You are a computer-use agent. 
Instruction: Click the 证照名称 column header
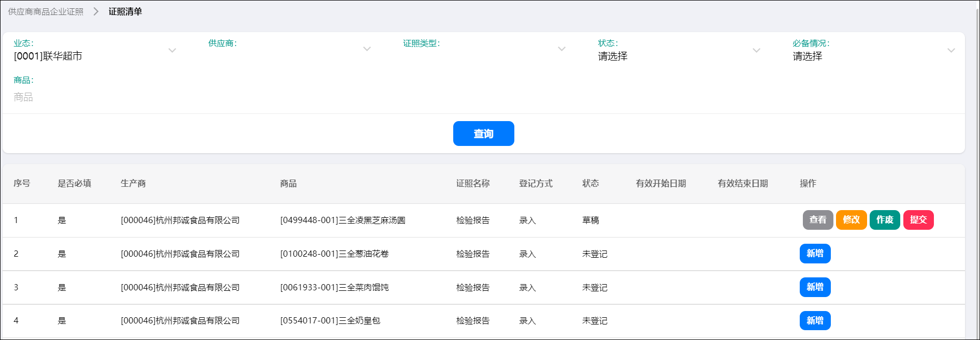tap(472, 184)
